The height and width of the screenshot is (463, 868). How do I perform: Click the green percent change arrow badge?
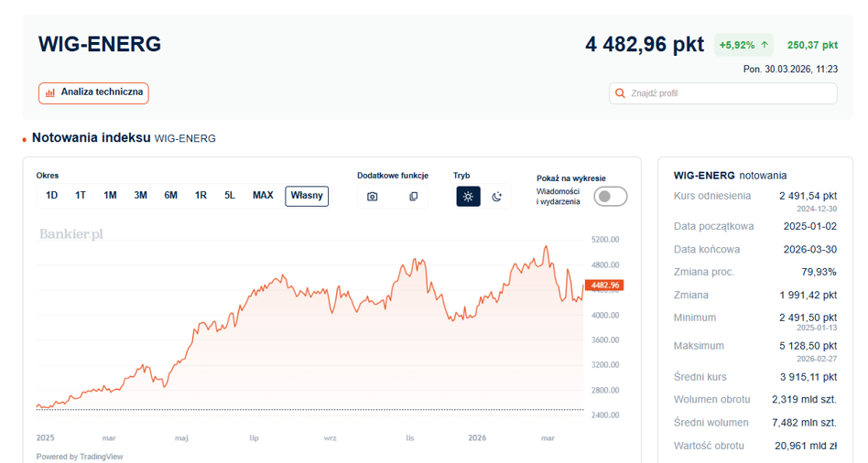[743, 46]
